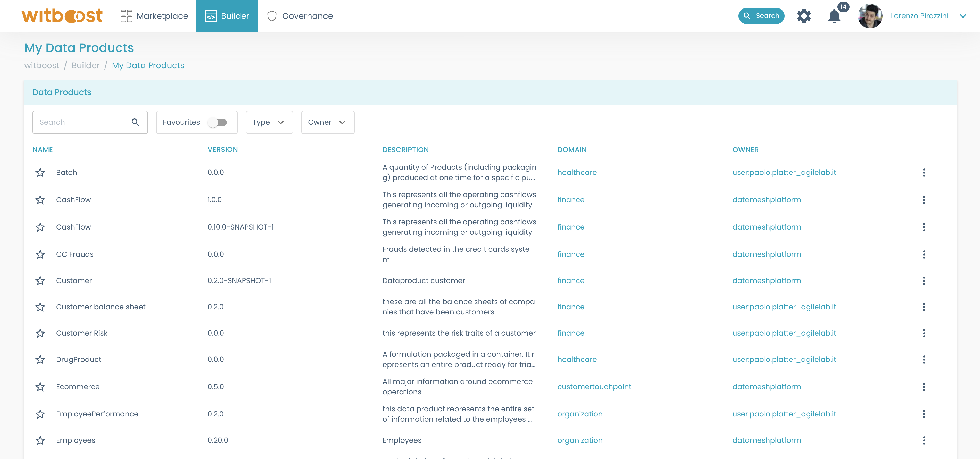Click the Search button
The width and height of the screenshot is (980, 459).
(x=761, y=16)
